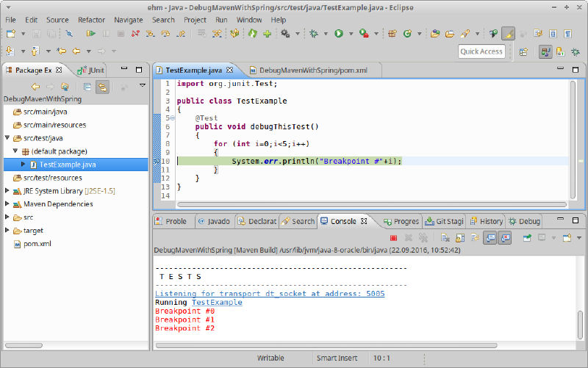Click the green Run button in toolbar
Screen dimensions: 588x368
339,34
